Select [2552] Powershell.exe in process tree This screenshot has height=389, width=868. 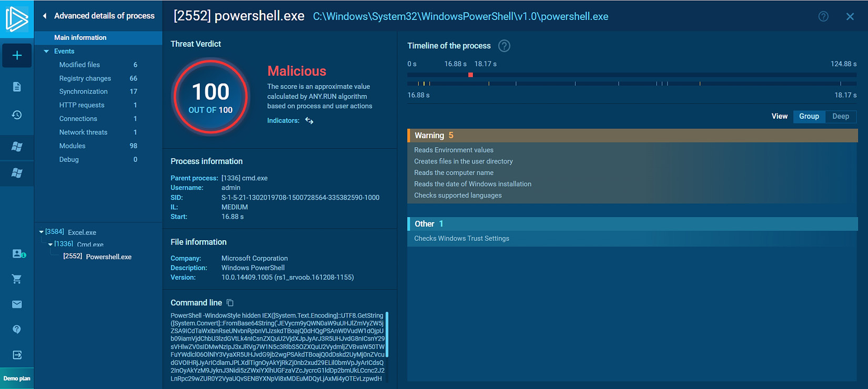(97, 257)
